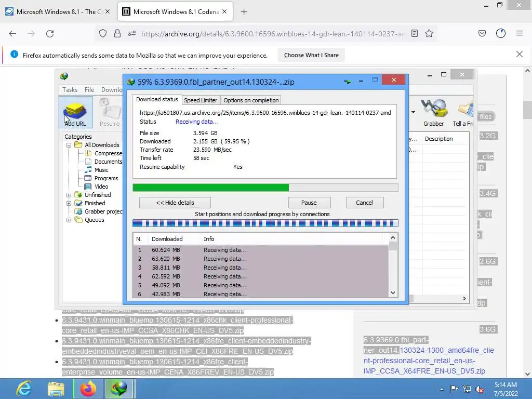Open the dropdown arrow left of Grabber
This screenshot has width=532, height=399.
tap(413, 112)
